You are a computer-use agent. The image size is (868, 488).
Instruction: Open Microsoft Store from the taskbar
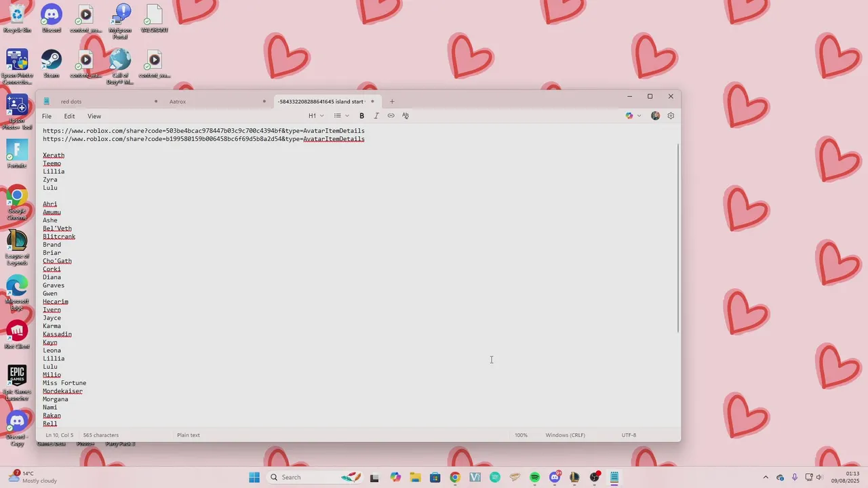pyautogui.click(x=435, y=477)
